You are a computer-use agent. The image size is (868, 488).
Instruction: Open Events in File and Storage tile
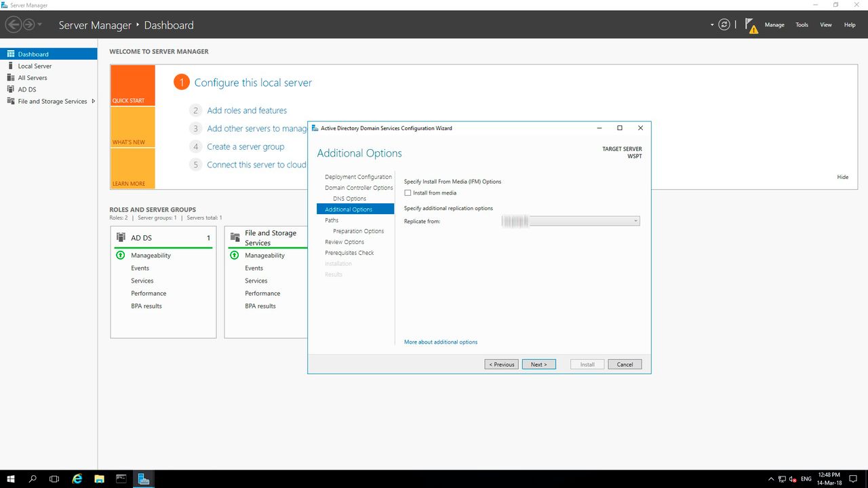click(x=254, y=268)
